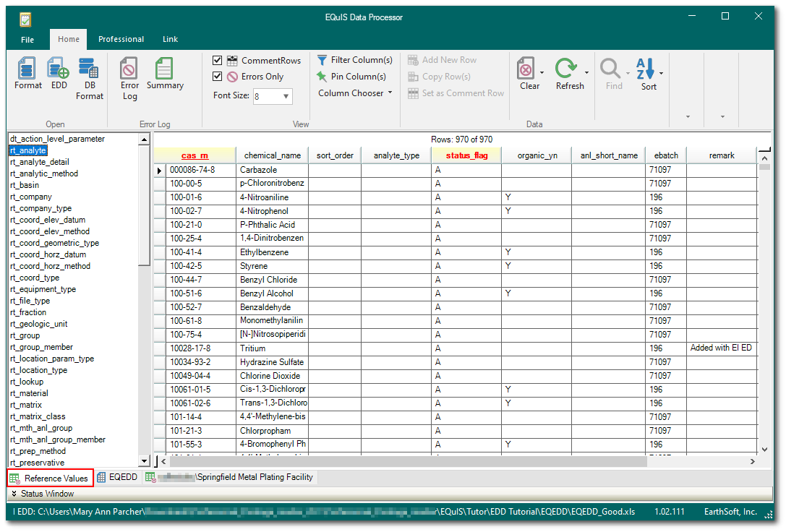Screen dimensions: 786x532
Task: Click the Filter Column(s) button
Action: [354, 60]
